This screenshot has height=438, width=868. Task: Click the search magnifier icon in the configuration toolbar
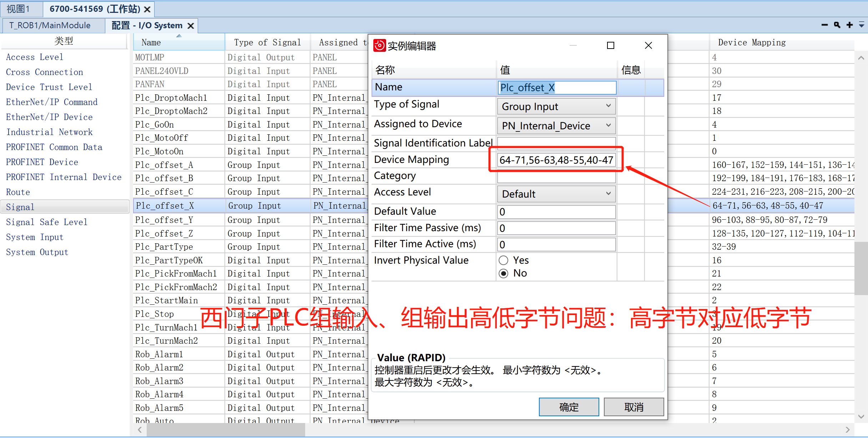pyautogui.click(x=837, y=25)
